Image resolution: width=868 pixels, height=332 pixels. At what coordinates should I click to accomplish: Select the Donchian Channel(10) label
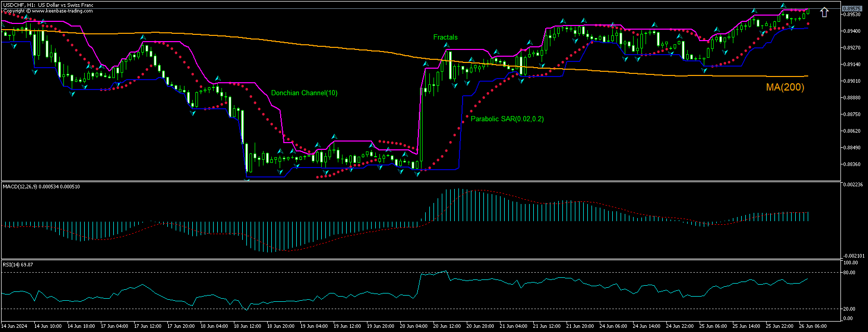pos(304,93)
